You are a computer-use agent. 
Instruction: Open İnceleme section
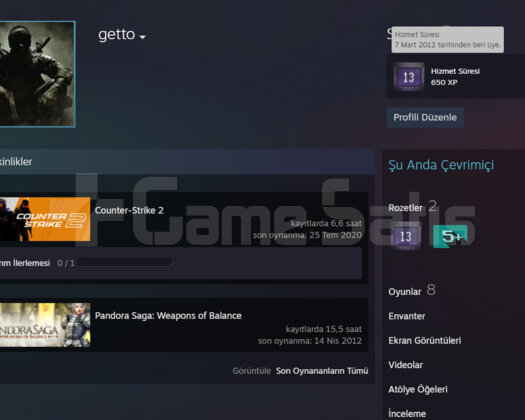[x=407, y=414]
